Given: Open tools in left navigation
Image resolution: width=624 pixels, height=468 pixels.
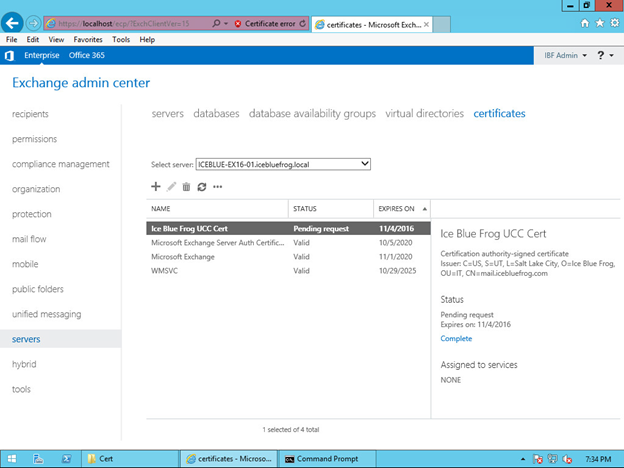Looking at the screenshot, I should coord(21,389).
